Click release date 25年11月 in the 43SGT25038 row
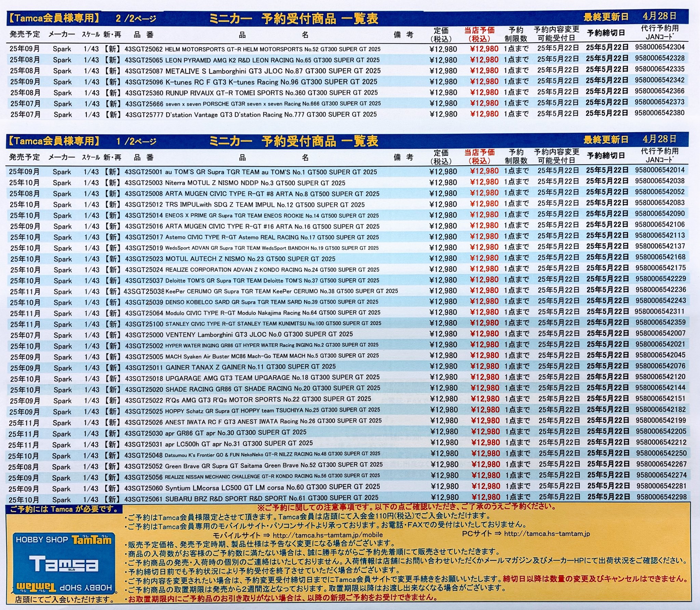This screenshot has height=610, width=700. pos(25,292)
